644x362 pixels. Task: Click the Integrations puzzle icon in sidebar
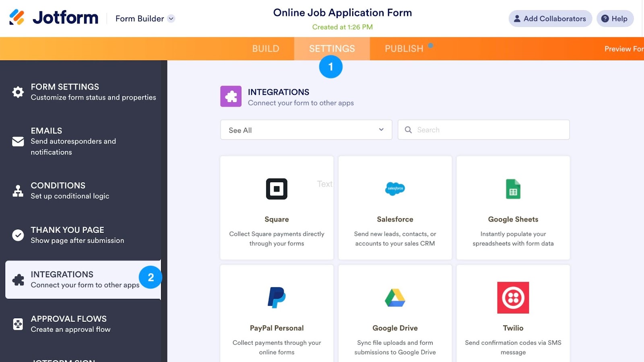pyautogui.click(x=18, y=280)
